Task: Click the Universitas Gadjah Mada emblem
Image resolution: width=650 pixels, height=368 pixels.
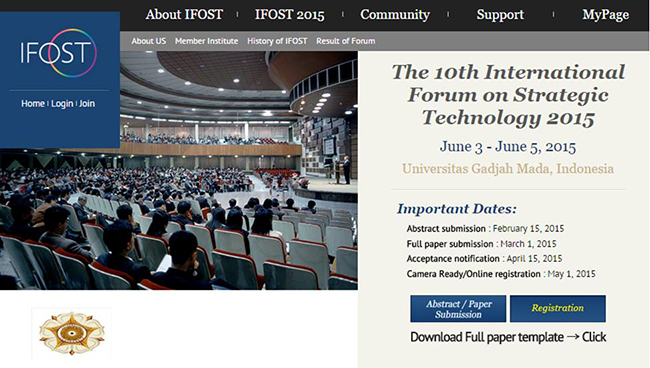Action: [x=72, y=333]
